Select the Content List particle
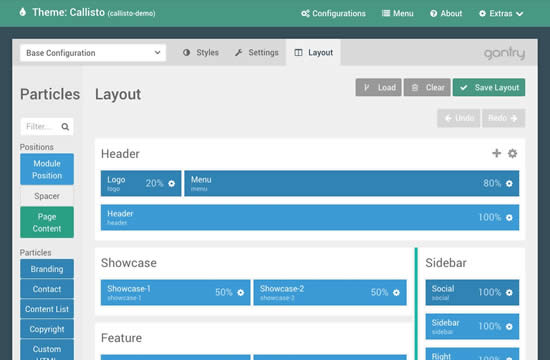The width and height of the screenshot is (550, 360). point(47,309)
